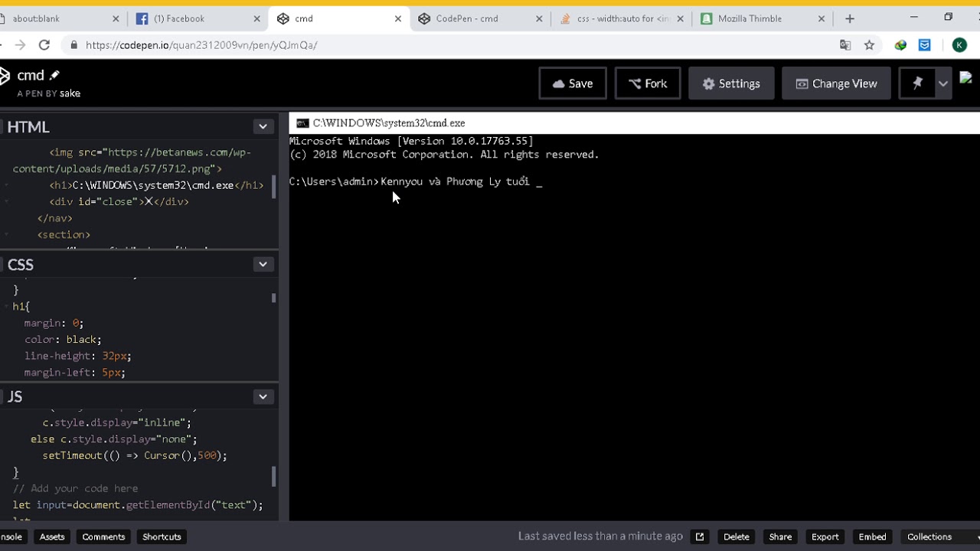Image resolution: width=980 pixels, height=551 pixels.
Task: Close the Mozilla Thimble tab
Action: (822, 18)
